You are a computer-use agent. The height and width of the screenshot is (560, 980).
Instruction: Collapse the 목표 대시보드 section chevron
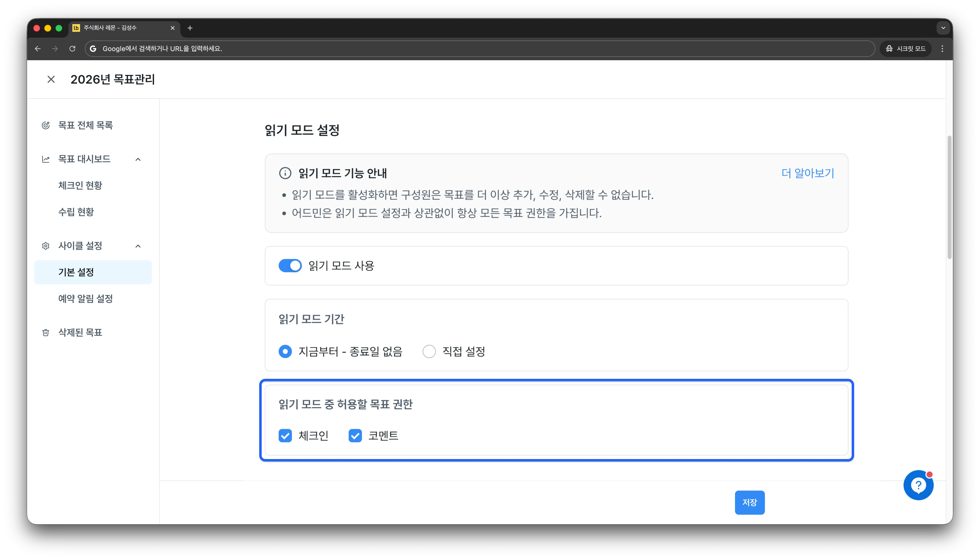[138, 159]
